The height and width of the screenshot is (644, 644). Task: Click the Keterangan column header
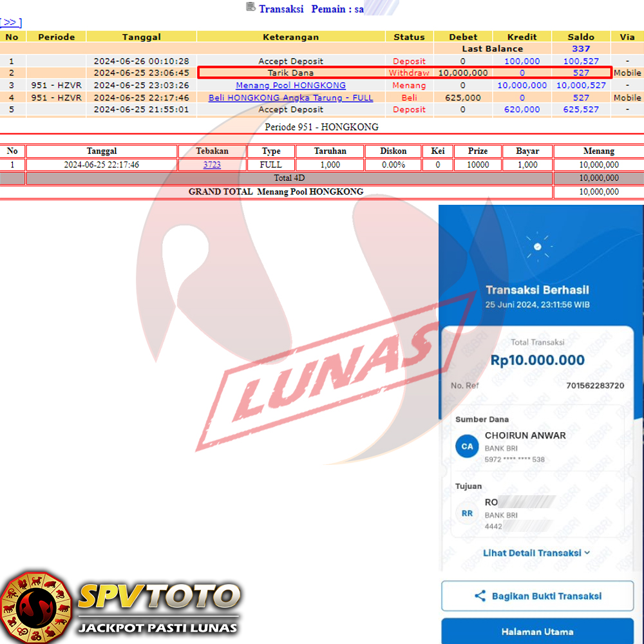(290, 37)
